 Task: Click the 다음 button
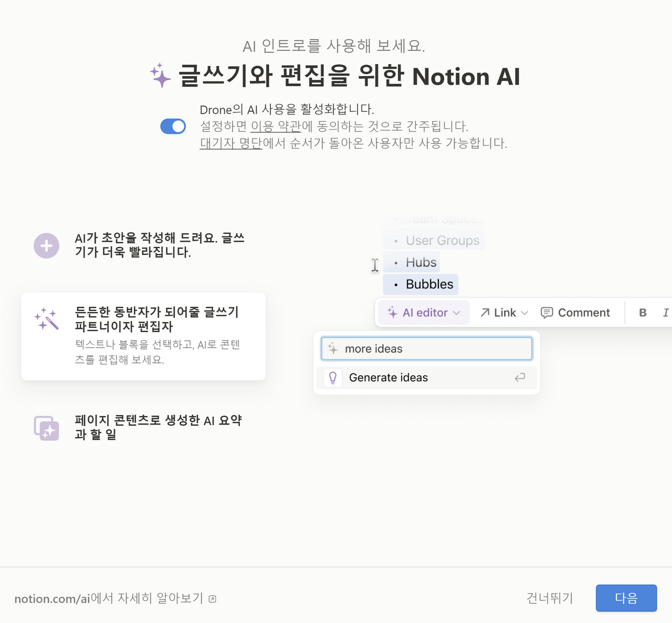click(626, 598)
